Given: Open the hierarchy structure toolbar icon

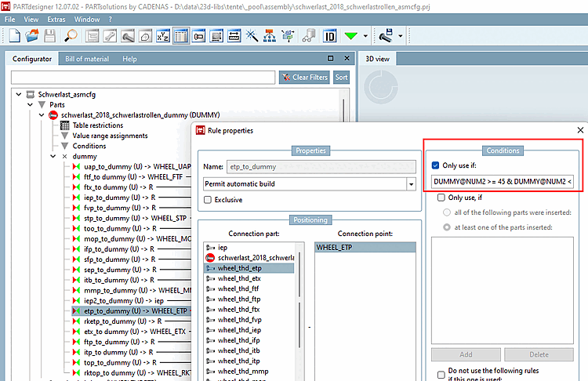Looking at the screenshot, I should 270,36.
